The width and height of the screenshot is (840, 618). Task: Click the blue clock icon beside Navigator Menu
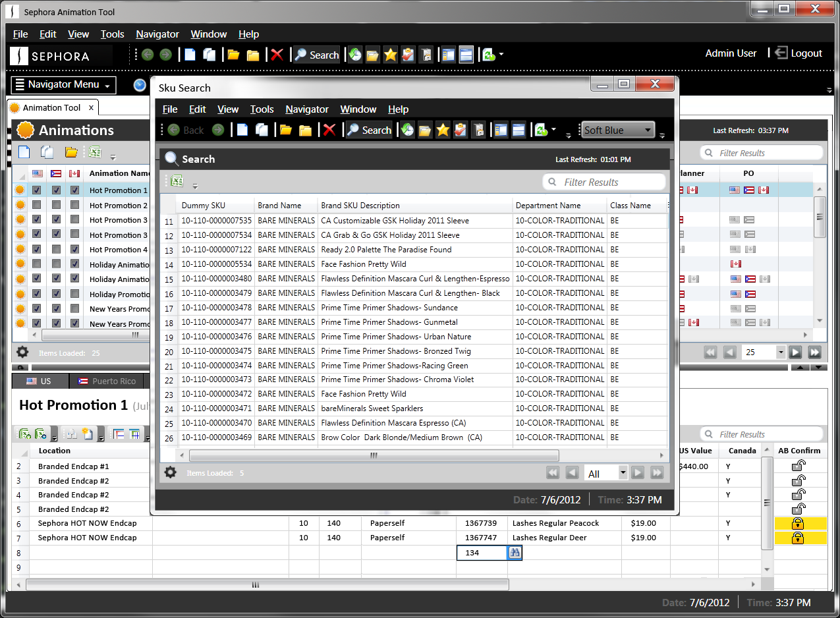[140, 85]
